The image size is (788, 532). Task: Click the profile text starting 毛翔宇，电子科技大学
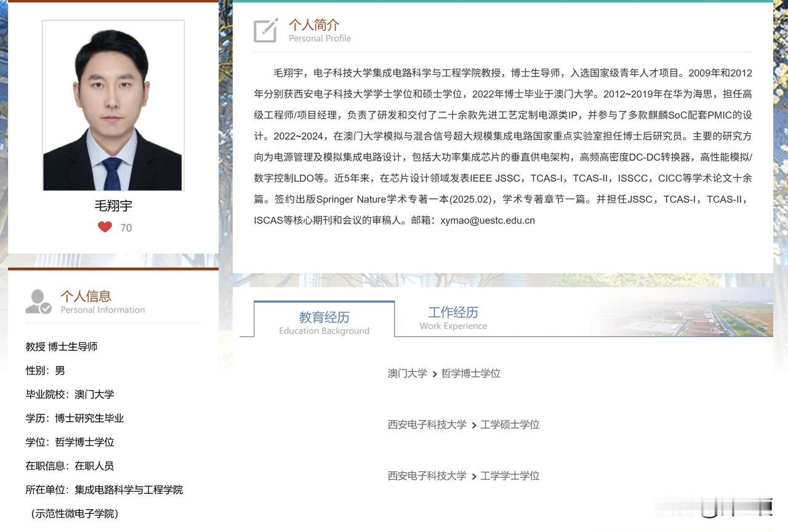point(503,147)
